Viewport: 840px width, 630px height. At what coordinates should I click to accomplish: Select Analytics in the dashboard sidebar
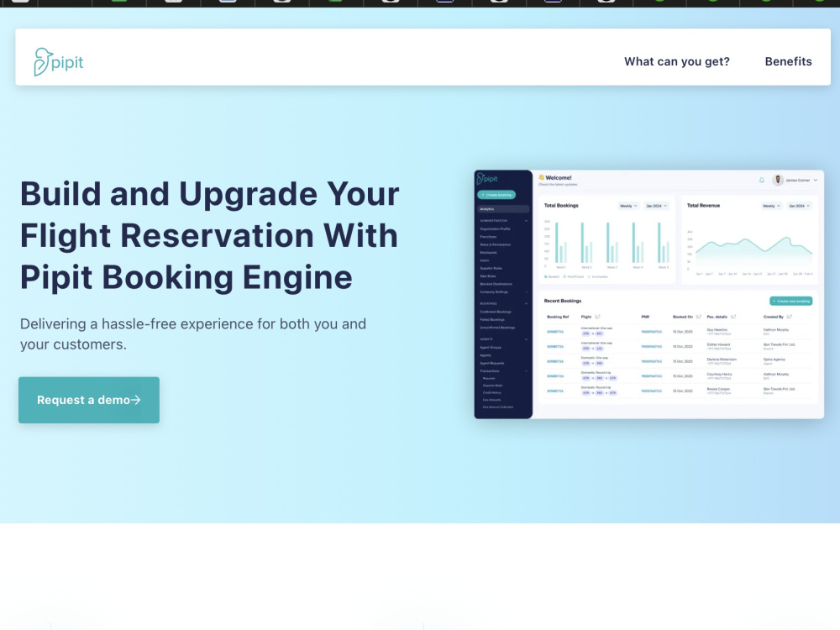click(x=503, y=209)
